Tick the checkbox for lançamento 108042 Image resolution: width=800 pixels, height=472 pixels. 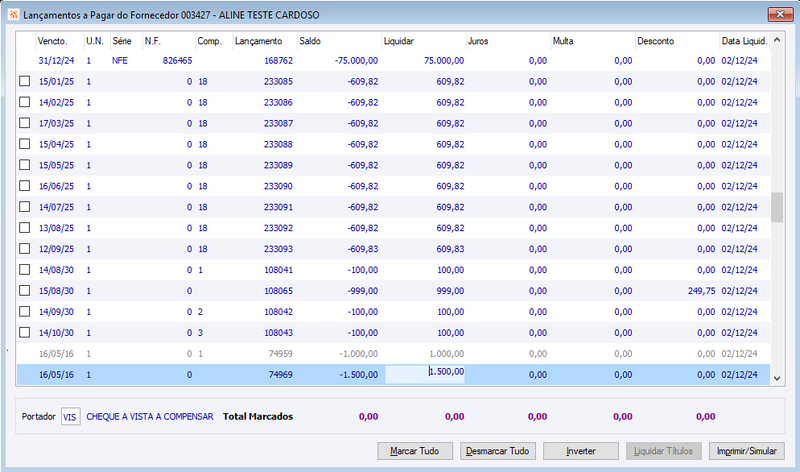coord(24,311)
